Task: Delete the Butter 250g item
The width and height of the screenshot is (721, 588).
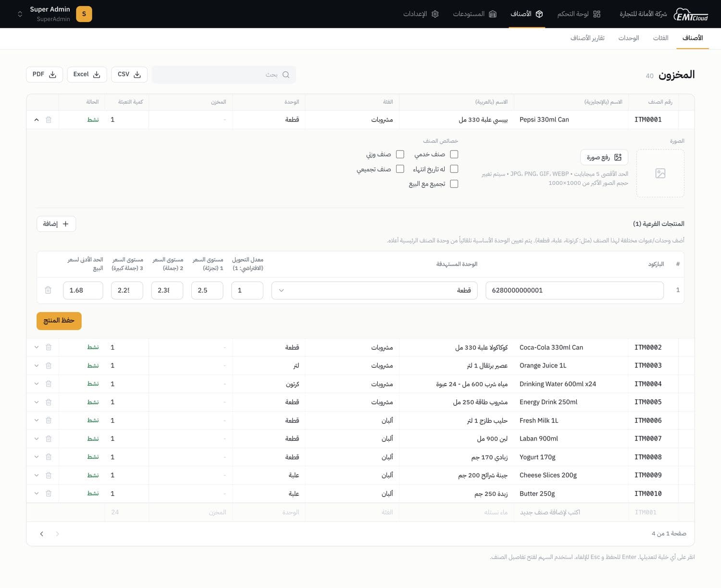Action: (x=49, y=493)
